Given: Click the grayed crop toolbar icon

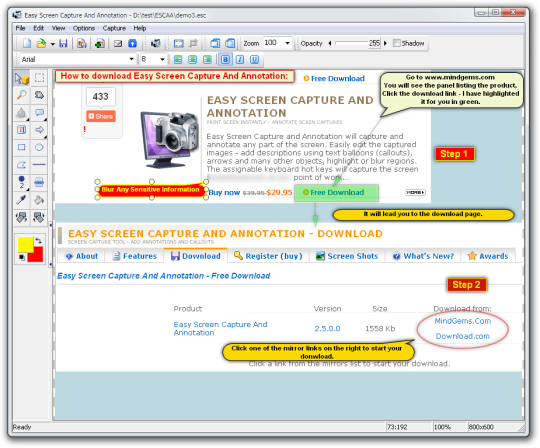Looking at the screenshot, I should click(x=194, y=43).
